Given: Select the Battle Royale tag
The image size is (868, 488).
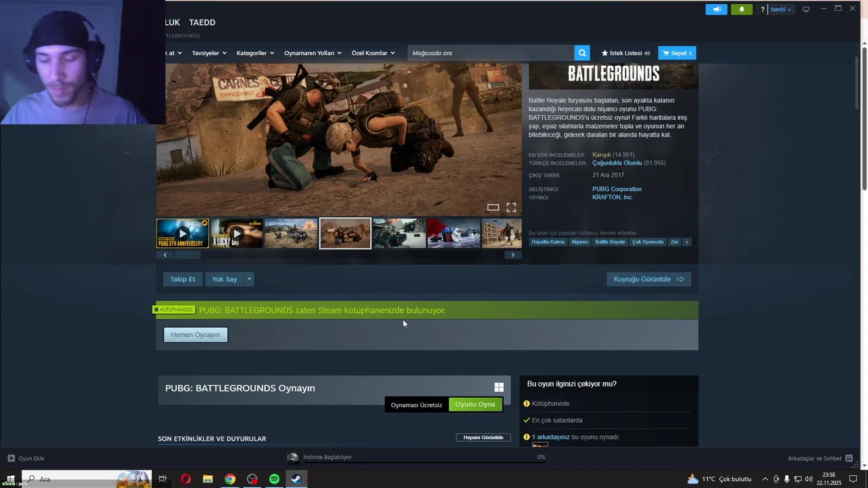Looking at the screenshot, I should pyautogui.click(x=610, y=242).
